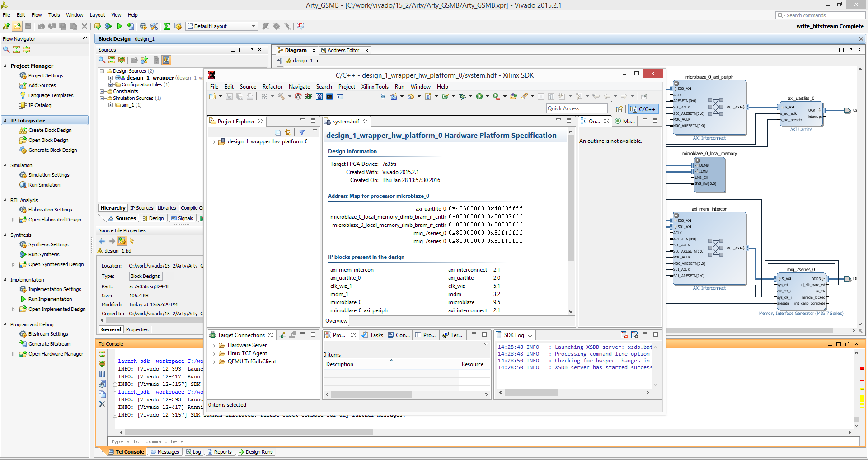Click the search magnifier in the Flow Navigator

point(6,49)
